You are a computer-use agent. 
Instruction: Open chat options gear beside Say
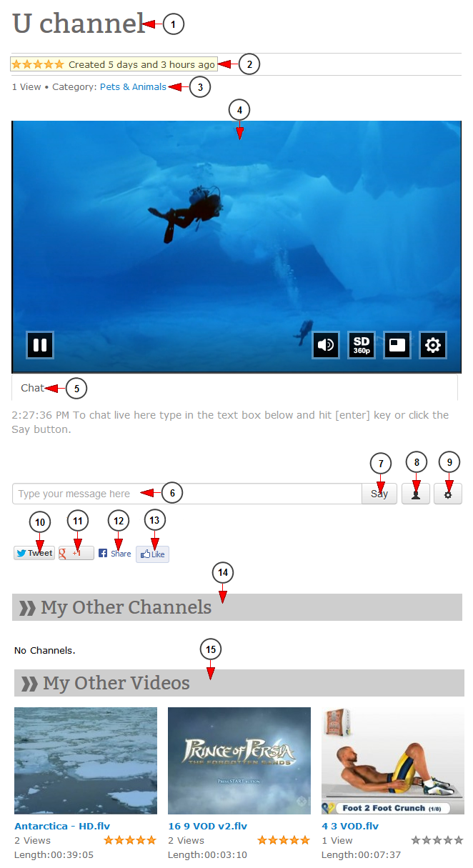(448, 494)
